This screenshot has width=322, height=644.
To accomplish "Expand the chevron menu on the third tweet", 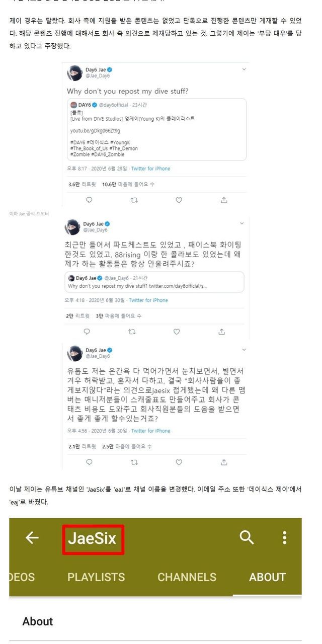I will (x=244, y=349).
